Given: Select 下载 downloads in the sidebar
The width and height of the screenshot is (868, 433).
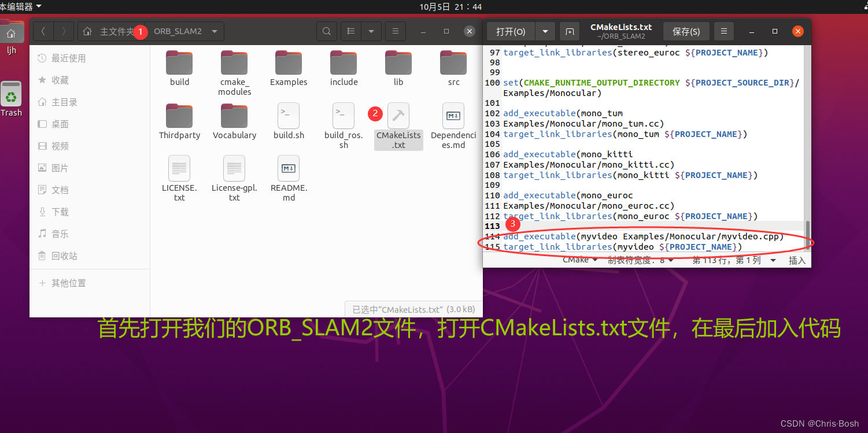Looking at the screenshot, I should 90,212.
